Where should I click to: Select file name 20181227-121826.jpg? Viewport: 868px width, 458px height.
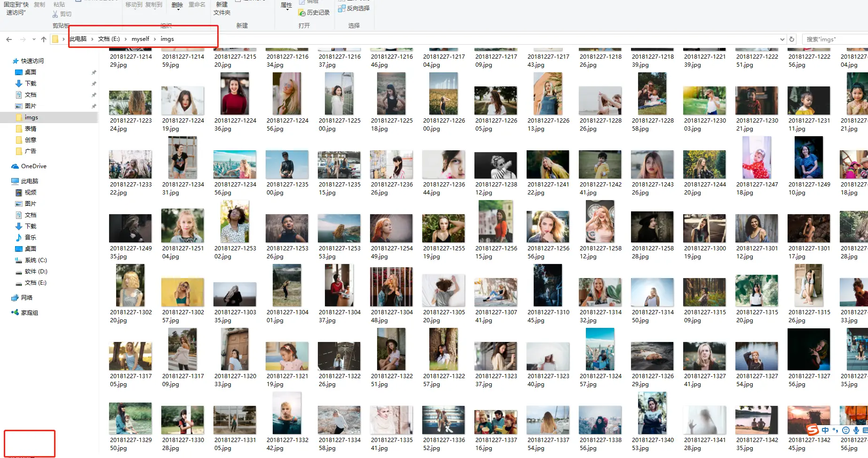coord(601,61)
